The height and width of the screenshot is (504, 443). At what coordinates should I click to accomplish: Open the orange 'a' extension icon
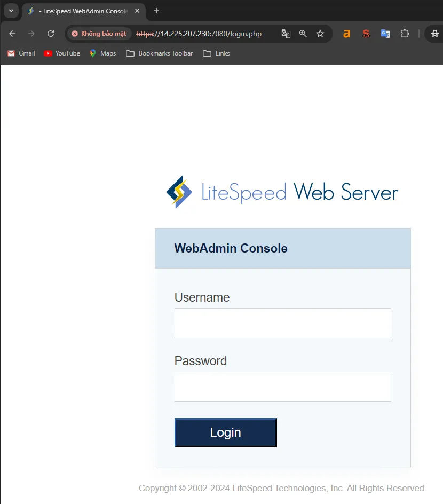pyautogui.click(x=346, y=34)
